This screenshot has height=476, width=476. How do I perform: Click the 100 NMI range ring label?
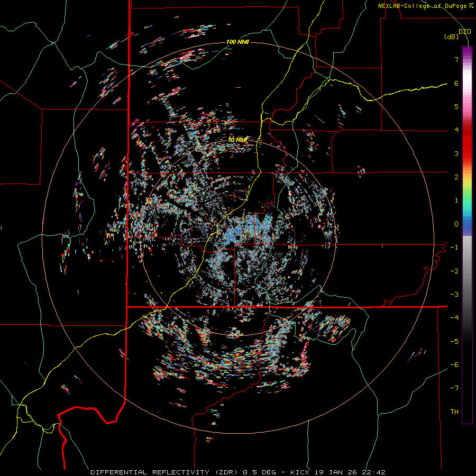pyautogui.click(x=237, y=42)
